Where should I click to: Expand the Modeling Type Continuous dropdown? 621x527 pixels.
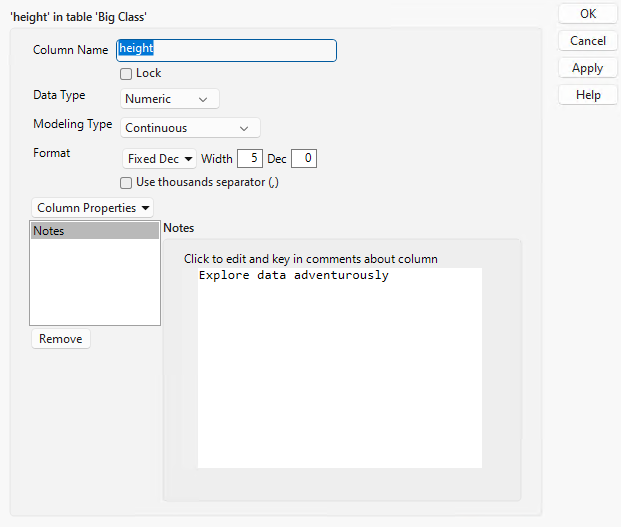(190, 128)
